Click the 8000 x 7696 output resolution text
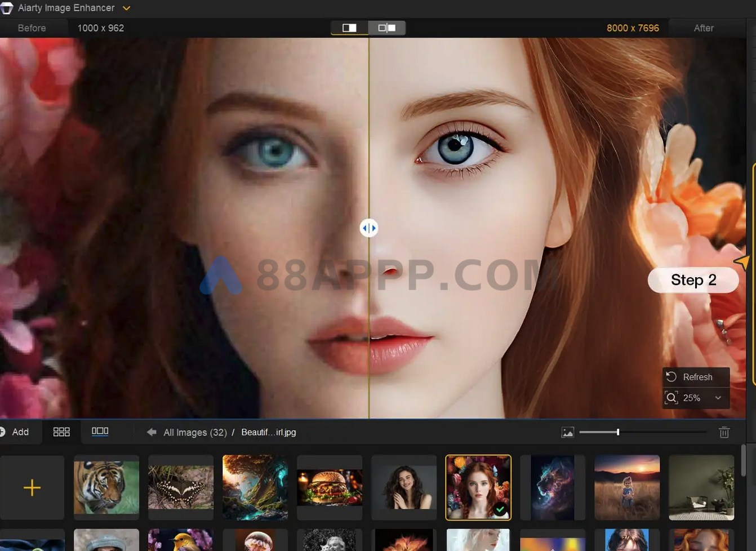Screen dimensions: 756x551 tap(633, 28)
